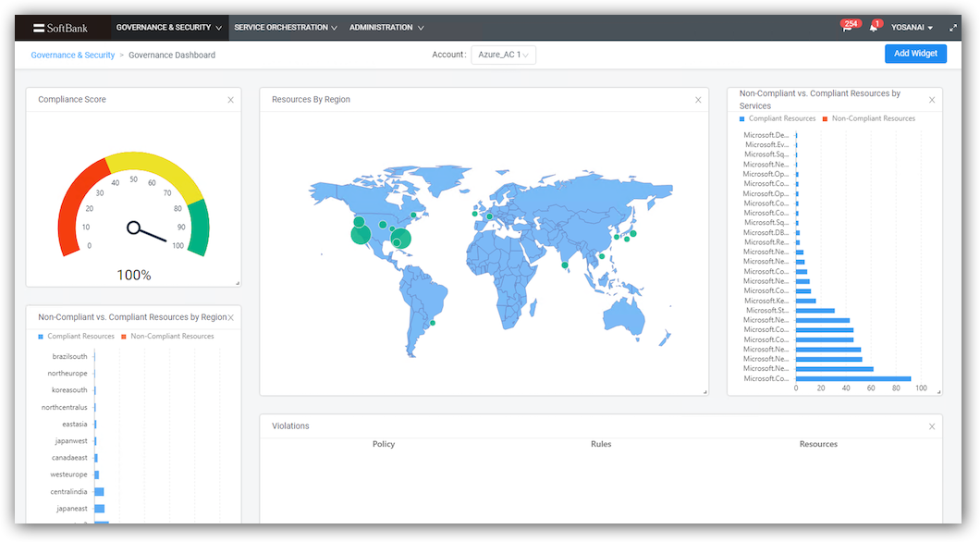980x542 pixels.
Task: Close the Violations widget
Action: (932, 426)
